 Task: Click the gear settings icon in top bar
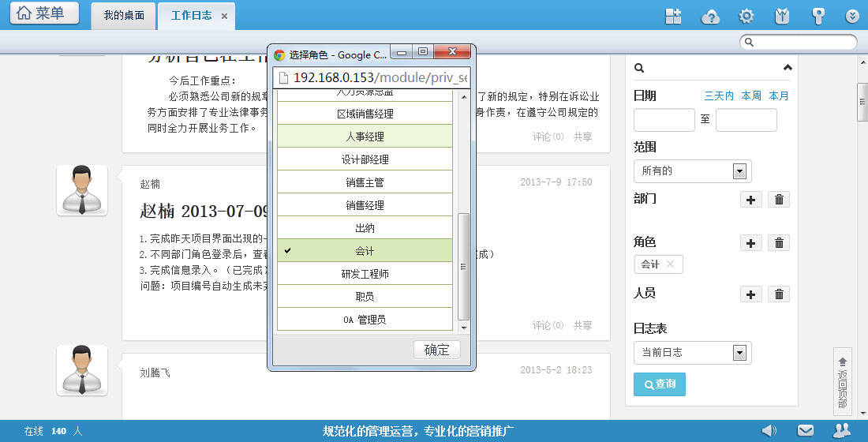point(746,16)
